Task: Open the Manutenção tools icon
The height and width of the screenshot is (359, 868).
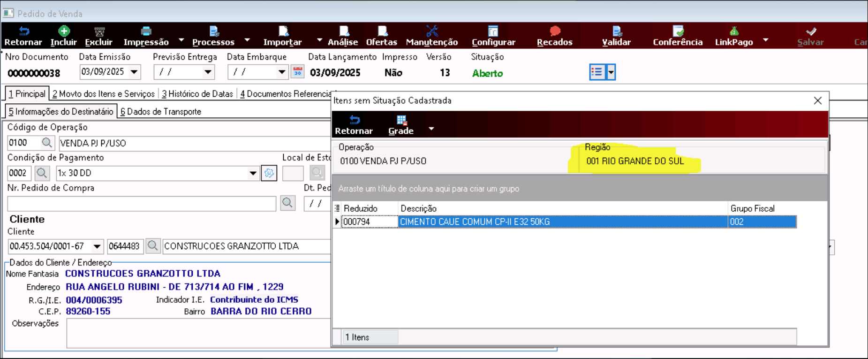Action: [431, 31]
